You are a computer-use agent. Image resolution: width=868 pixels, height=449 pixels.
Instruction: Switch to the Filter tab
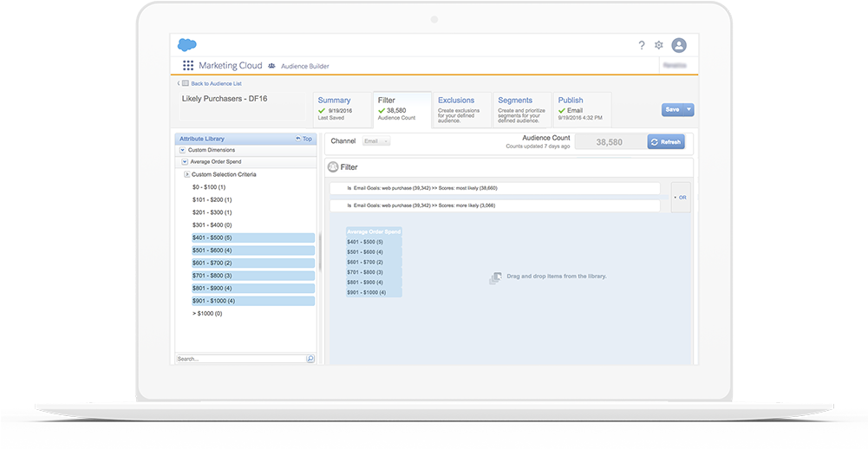point(401,109)
